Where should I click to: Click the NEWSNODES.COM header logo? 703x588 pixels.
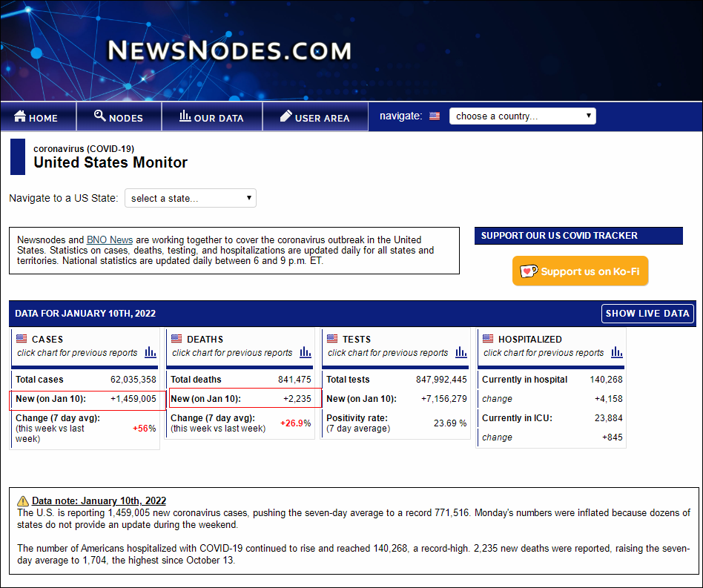(x=229, y=50)
